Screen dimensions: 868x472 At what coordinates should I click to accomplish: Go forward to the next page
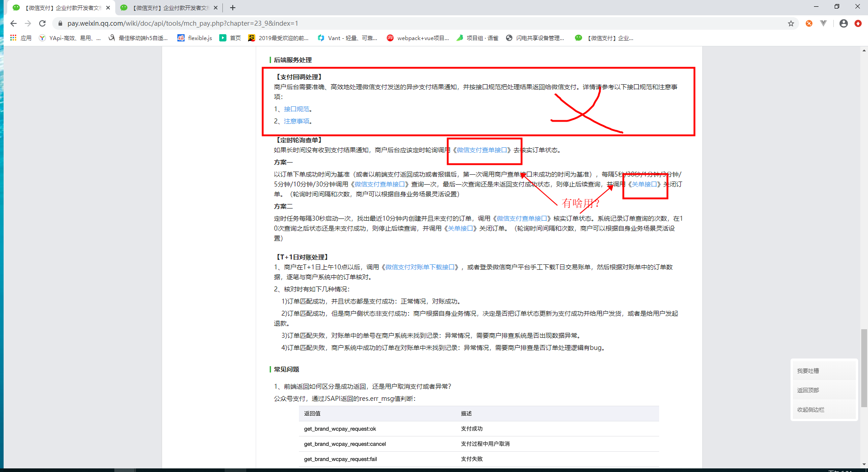(x=28, y=23)
